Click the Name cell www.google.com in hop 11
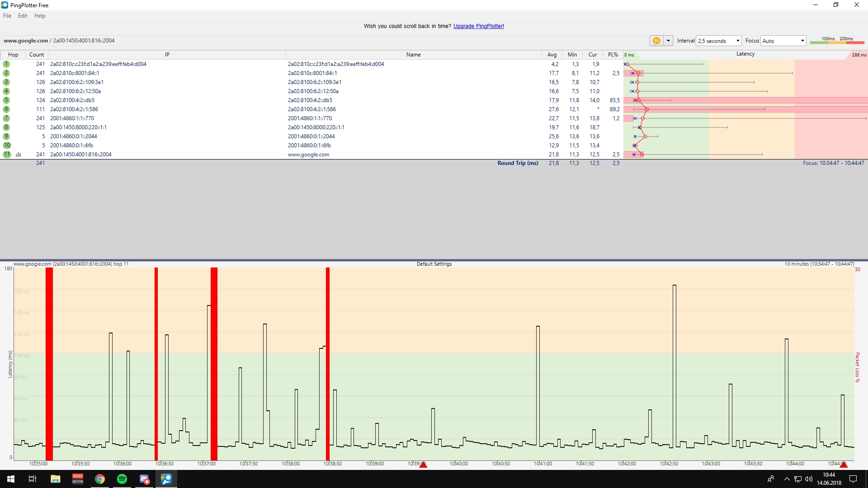The width and height of the screenshot is (868, 488). click(308, 155)
